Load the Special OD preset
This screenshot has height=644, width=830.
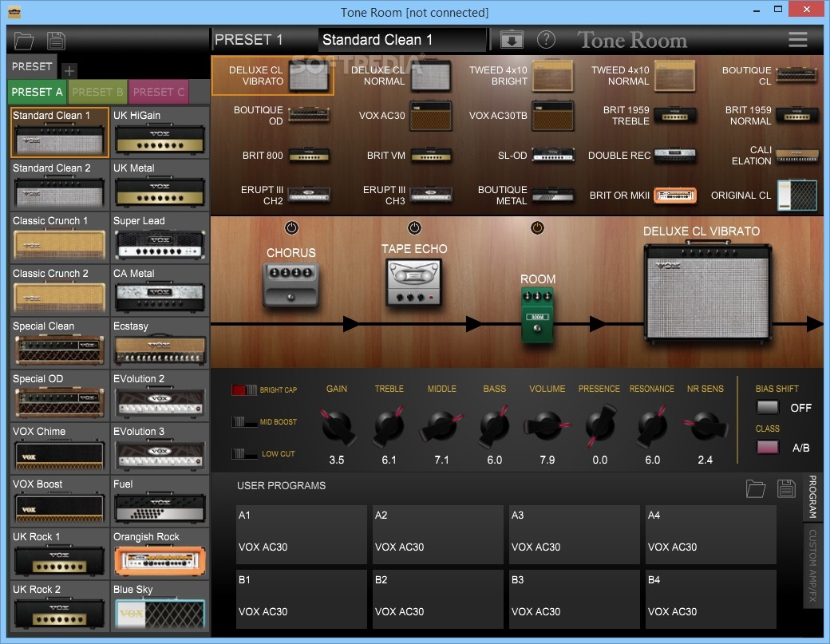59,396
